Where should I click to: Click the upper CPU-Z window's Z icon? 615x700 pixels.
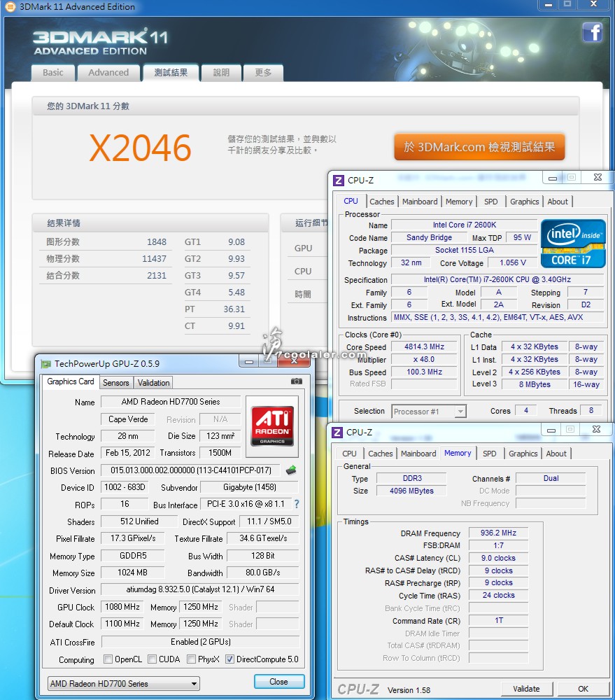pos(339,180)
